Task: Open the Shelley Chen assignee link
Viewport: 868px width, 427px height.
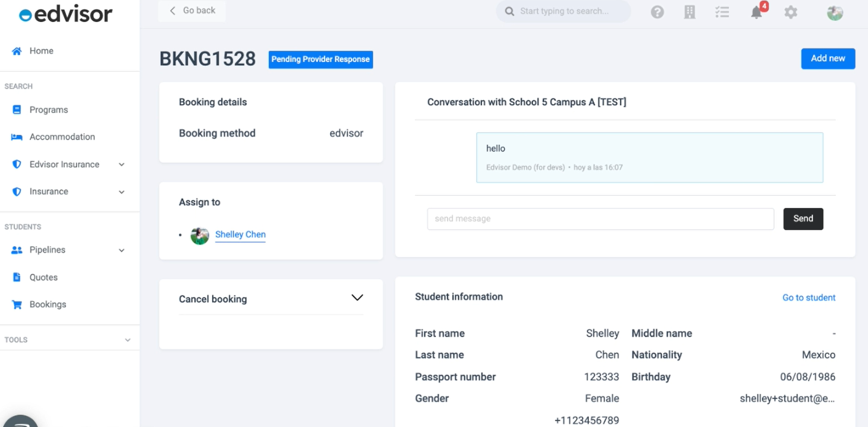Action: 240,234
